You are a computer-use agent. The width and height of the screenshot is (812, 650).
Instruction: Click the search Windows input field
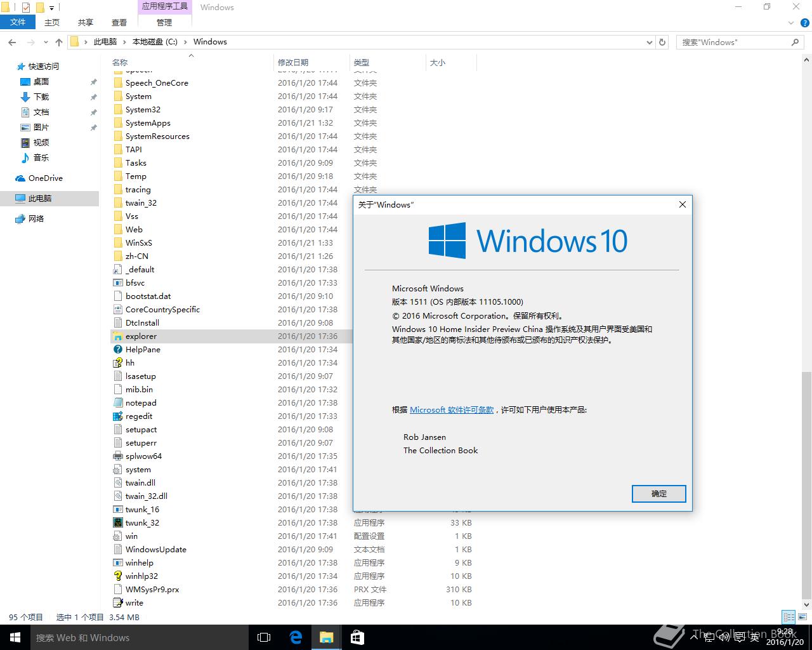point(733,42)
